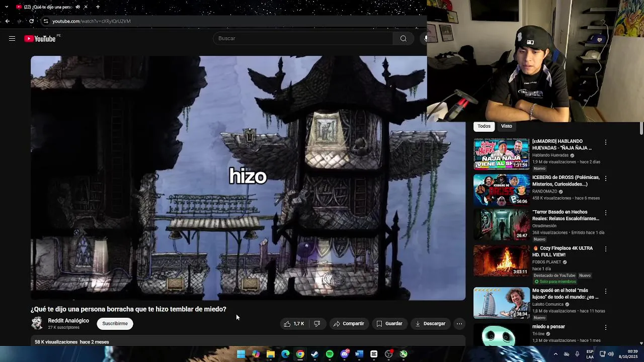Open the ICEBERG de DROSS thumbnail
Viewport: 644px width, 362px height.
(501, 190)
